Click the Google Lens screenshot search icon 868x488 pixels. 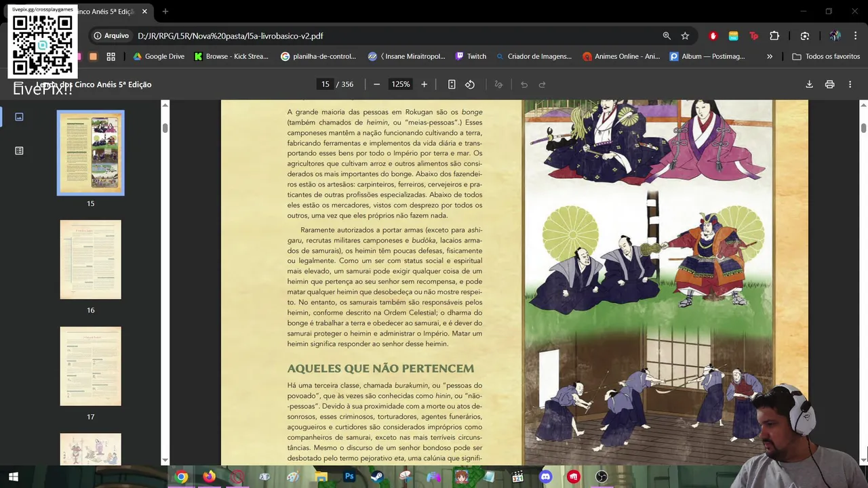pos(805,36)
